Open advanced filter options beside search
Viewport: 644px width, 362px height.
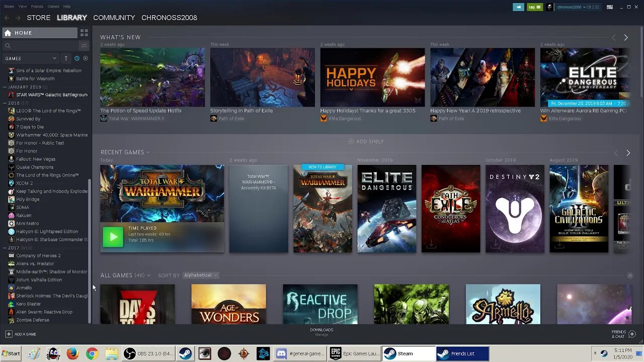coord(84,46)
